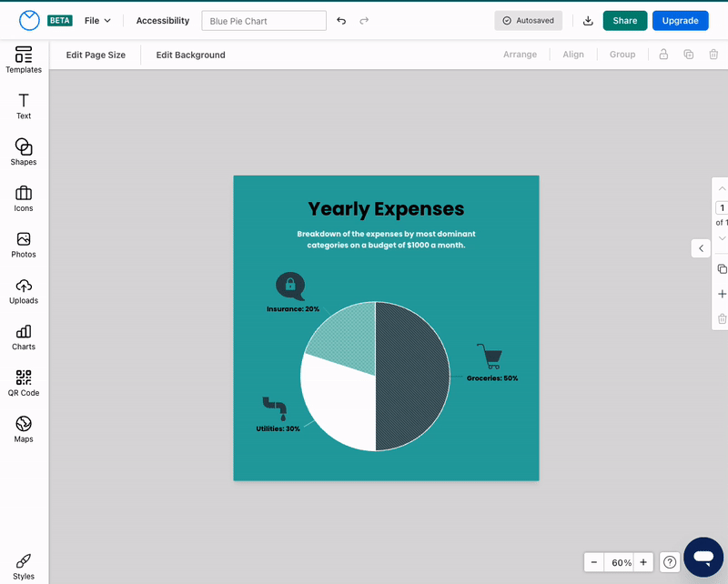Screen dimensions: 728x584
Task: Collapse the page navigator panel
Action: [x=701, y=247]
